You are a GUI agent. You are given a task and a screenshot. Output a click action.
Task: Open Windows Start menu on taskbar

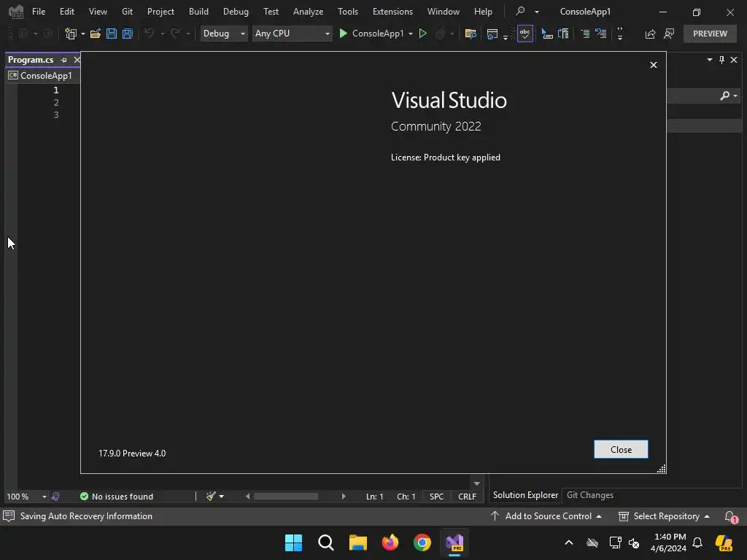293,542
